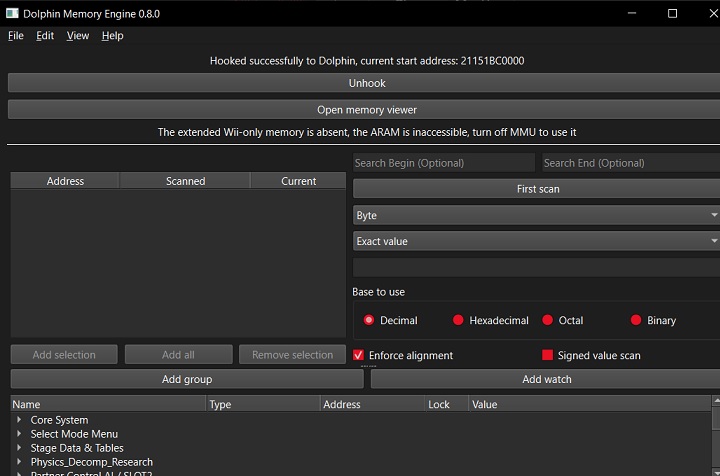Expand the Stage Data & Tables group
Image resolution: width=720 pixels, height=476 pixels.
[19, 448]
